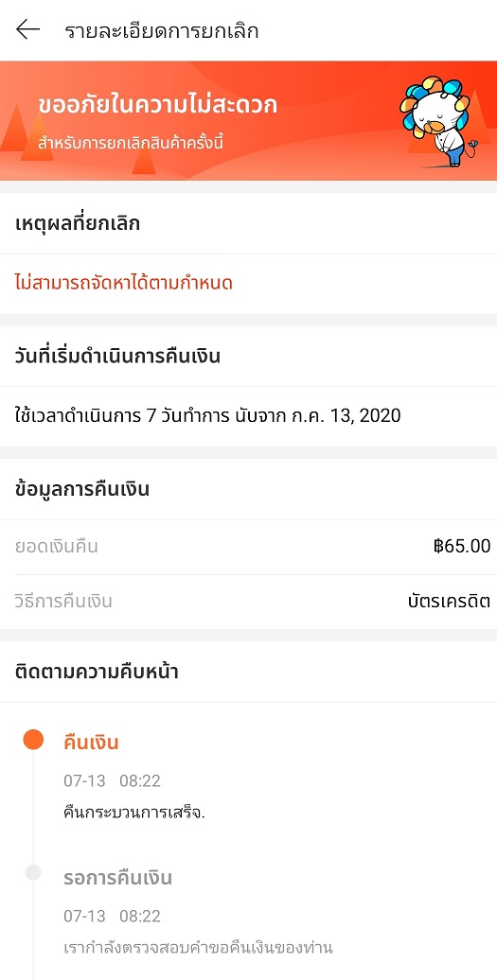The height and width of the screenshot is (980, 497).
Task: Select the orange คืนเงิน timeline dot
Action: [x=33, y=740]
